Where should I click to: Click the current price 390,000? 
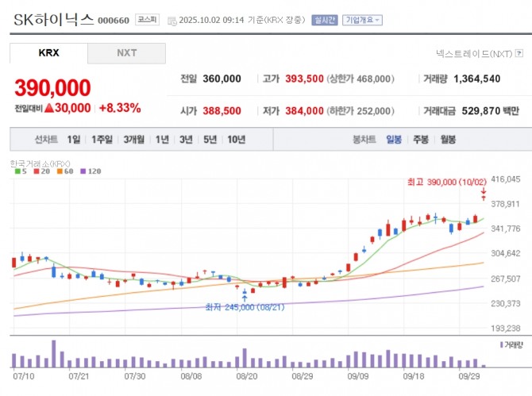pos(52,87)
